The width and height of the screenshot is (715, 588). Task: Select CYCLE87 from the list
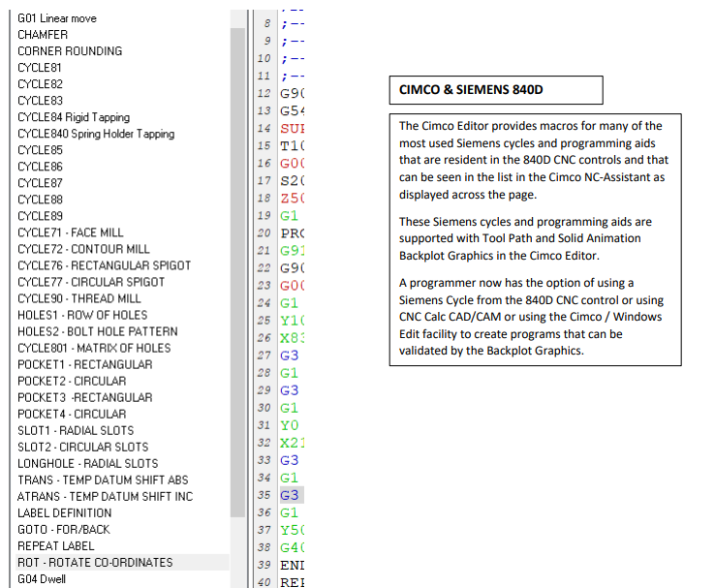[40, 183]
